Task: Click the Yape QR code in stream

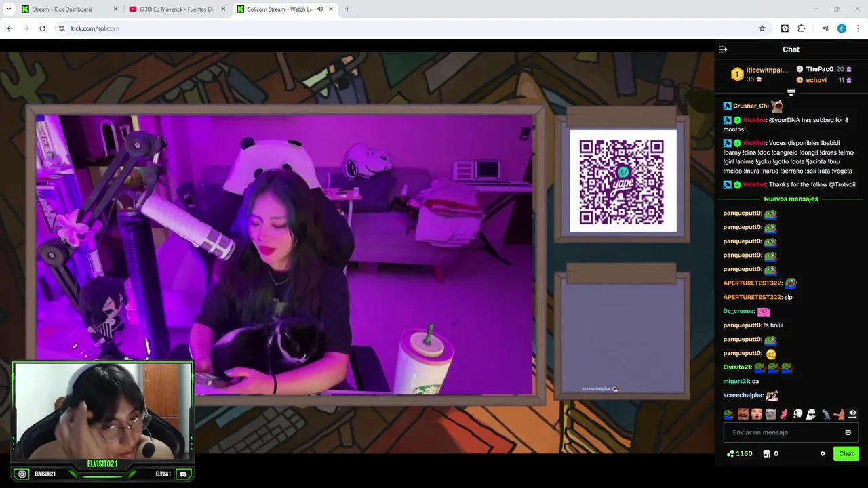Action: 623,182
